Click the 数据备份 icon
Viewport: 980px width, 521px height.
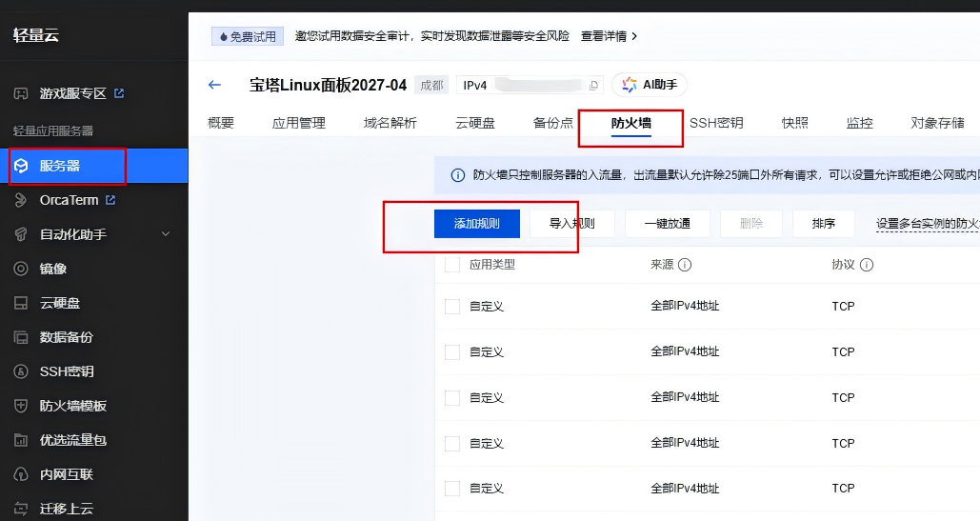(21, 337)
